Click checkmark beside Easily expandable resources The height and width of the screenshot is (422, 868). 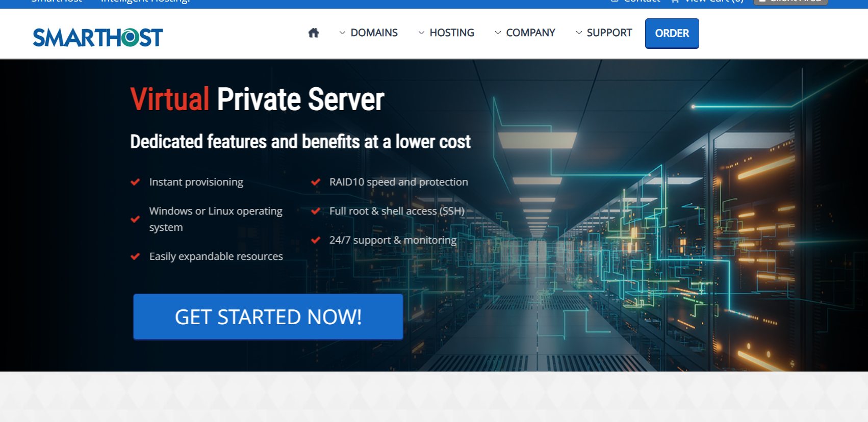point(135,256)
